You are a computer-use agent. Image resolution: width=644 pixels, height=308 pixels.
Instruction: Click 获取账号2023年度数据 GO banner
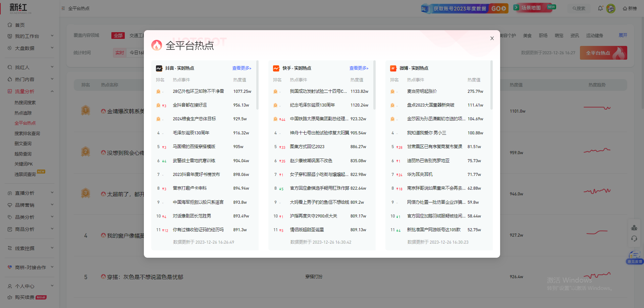click(465, 8)
